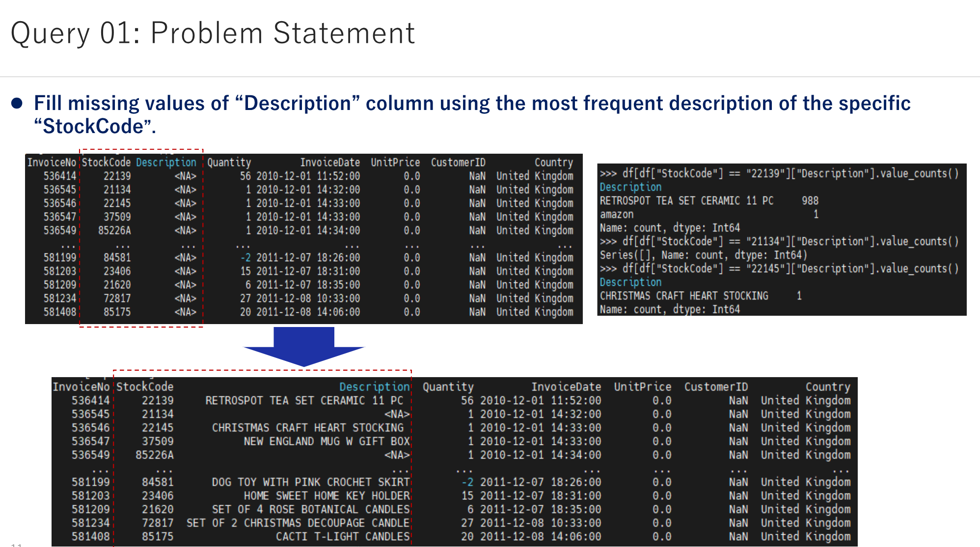Image resolution: width=980 pixels, height=547 pixels.
Task: Click the slide title Query 01: Problem Statement
Action: point(213,32)
